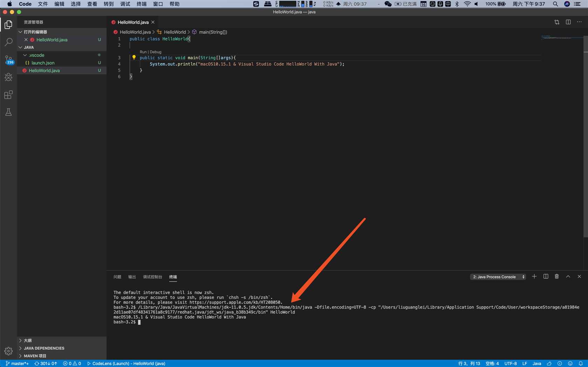Click the compare changes icon in editor toolbar
This screenshot has height=367, width=588.
tap(557, 22)
